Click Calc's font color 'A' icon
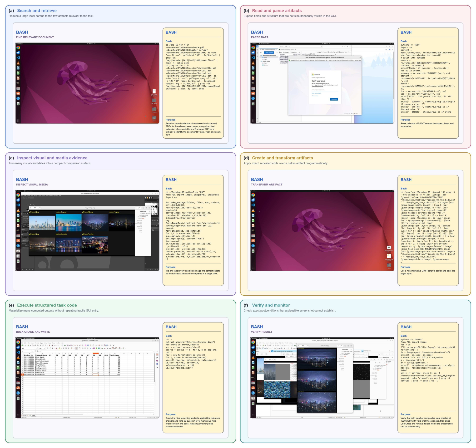Viewport: 476px width, 448px height. (56, 349)
